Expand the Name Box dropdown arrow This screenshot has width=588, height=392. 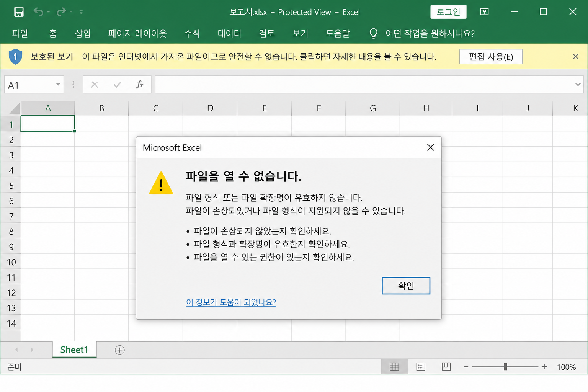point(58,84)
